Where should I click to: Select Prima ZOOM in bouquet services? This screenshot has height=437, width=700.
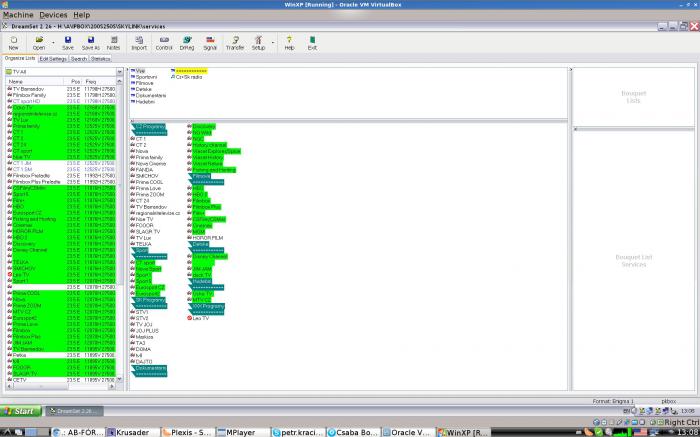(x=150, y=195)
